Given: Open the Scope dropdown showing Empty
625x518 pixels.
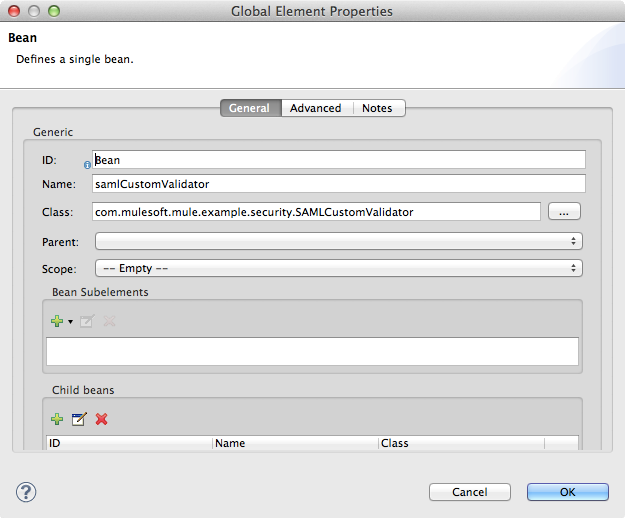Looking at the screenshot, I should pyautogui.click(x=338, y=268).
